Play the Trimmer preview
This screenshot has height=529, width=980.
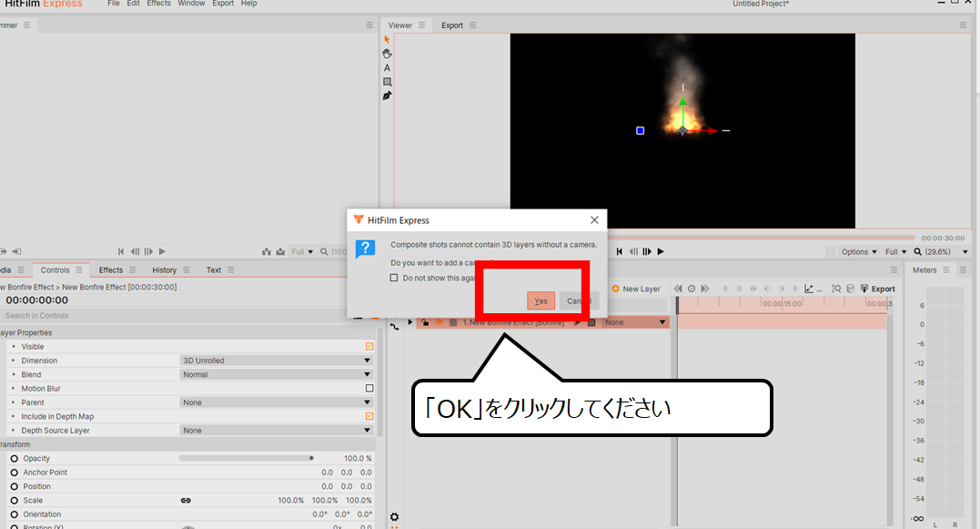click(x=163, y=251)
